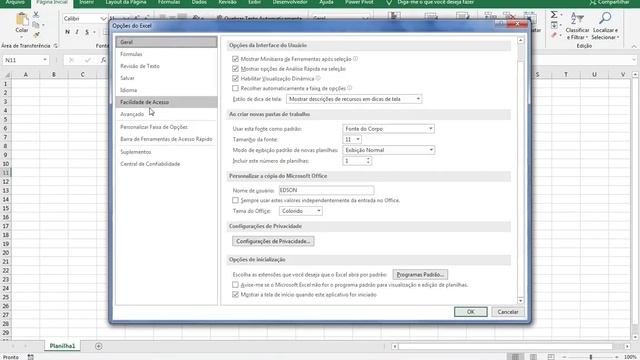
Task: Open the Calibri font name dropdown
Action: [x=104, y=19]
